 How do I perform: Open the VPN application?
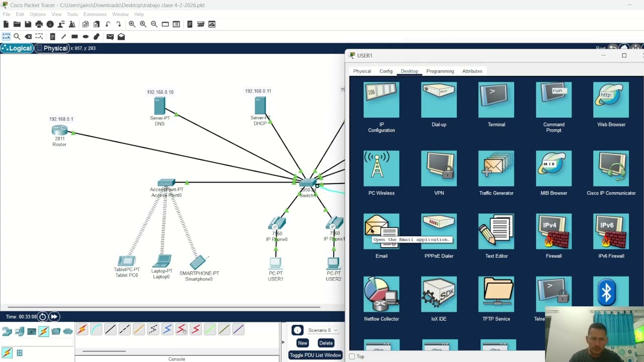click(439, 168)
